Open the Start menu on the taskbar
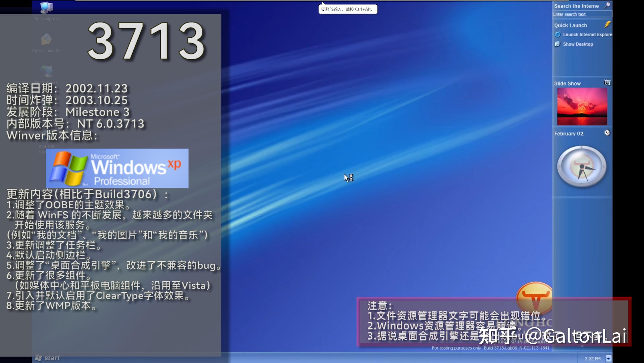The height and width of the screenshot is (363, 644). pos(47,358)
